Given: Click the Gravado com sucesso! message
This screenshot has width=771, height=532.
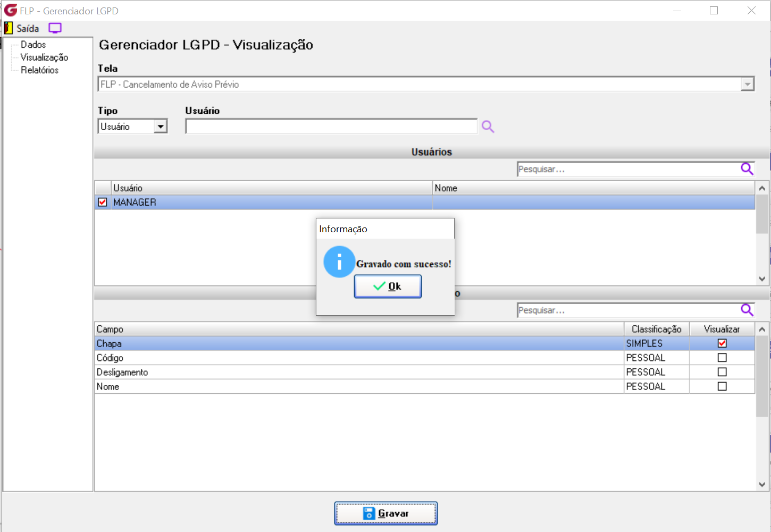Looking at the screenshot, I should click(x=404, y=264).
